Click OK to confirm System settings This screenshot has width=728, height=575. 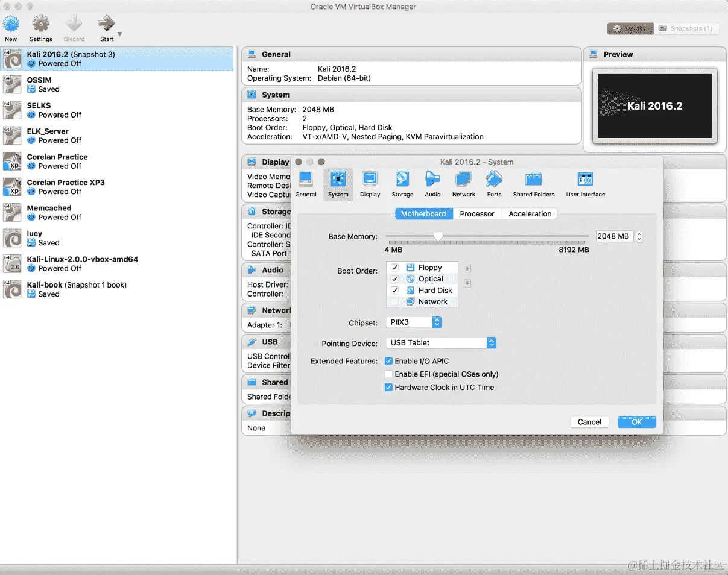636,422
